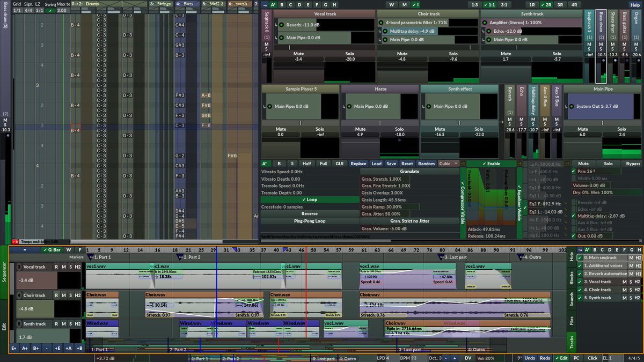Click the Random button
The height and width of the screenshot is (362, 644).
426,164
